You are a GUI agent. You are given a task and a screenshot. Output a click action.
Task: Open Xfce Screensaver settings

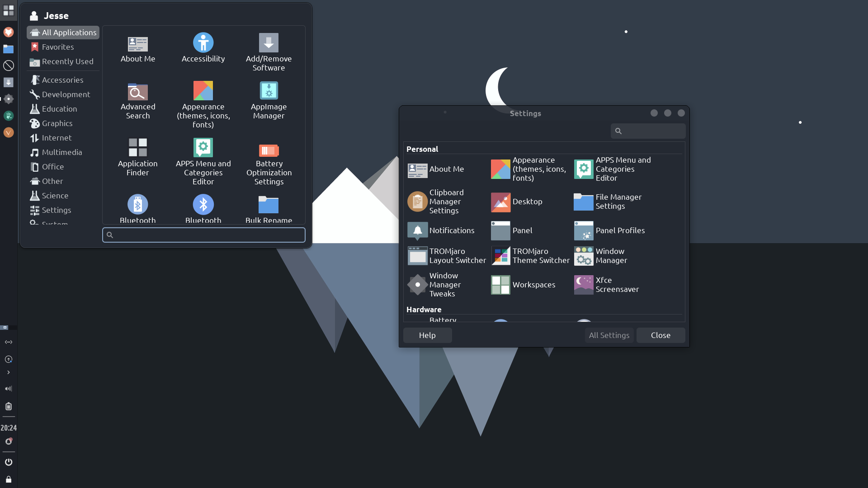pyautogui.click(x=607, y=285)
